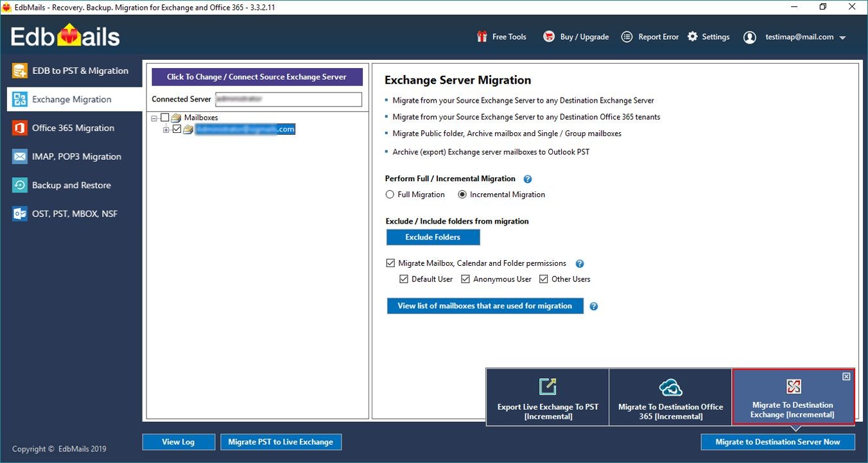Uncheck the administrator mailbox checkbox
868x463 pixels.
tap(177, 129)
